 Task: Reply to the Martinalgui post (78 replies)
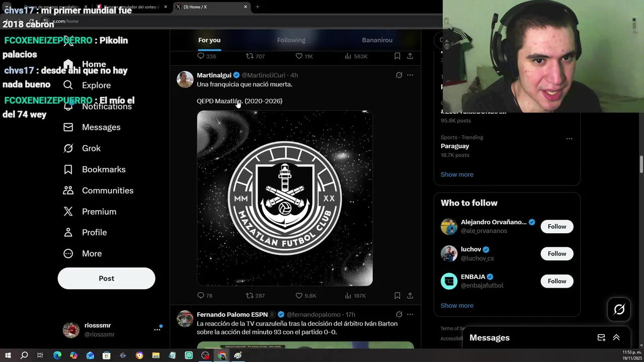(x=205, y=296)
